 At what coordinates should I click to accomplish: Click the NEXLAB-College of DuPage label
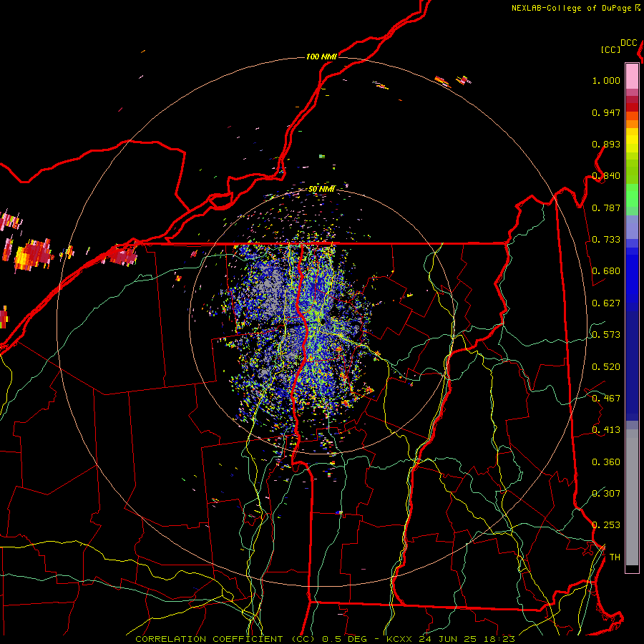pos(571,8)
